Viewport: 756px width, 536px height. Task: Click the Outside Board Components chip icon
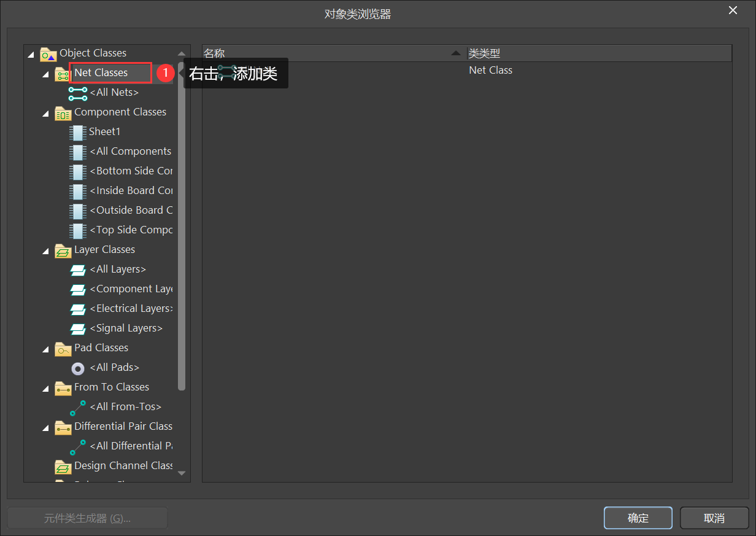[78, 211]
